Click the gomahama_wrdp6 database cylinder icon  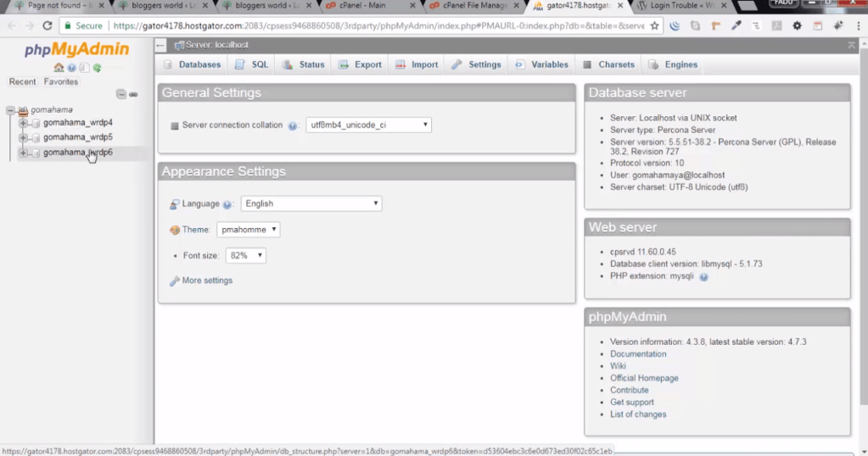pos(36,153)
